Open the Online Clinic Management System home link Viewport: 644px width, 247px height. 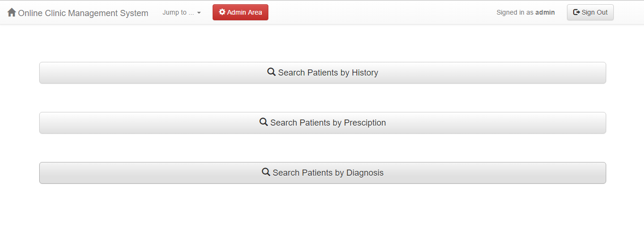pyautogui.click(x=78, y=13)
